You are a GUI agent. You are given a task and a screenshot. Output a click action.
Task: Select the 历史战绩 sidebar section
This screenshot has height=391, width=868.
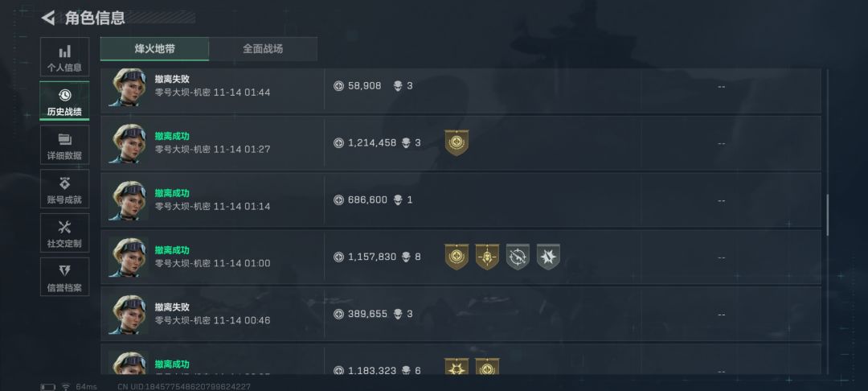[x=64, y=101]
